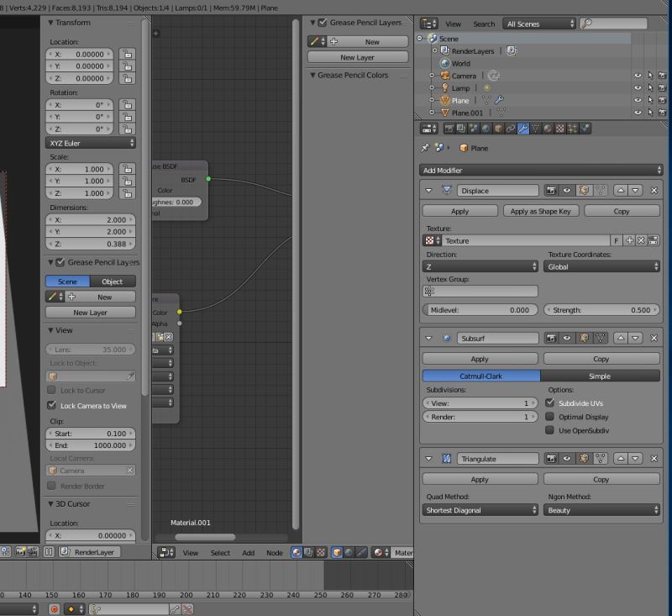672x616 pixels.
Task: Enable Use OpenSubdiv in Subsurf modifier
Action: (x=551, y=430)
